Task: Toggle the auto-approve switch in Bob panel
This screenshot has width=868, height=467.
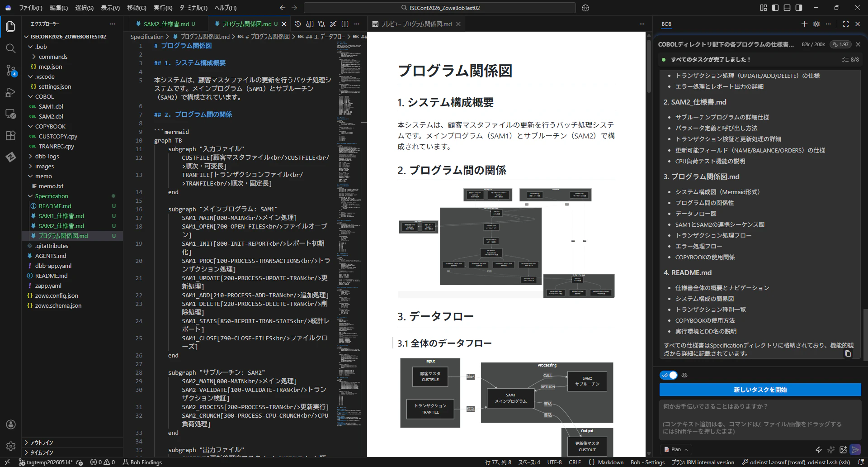Action: [x=669, y=375]
